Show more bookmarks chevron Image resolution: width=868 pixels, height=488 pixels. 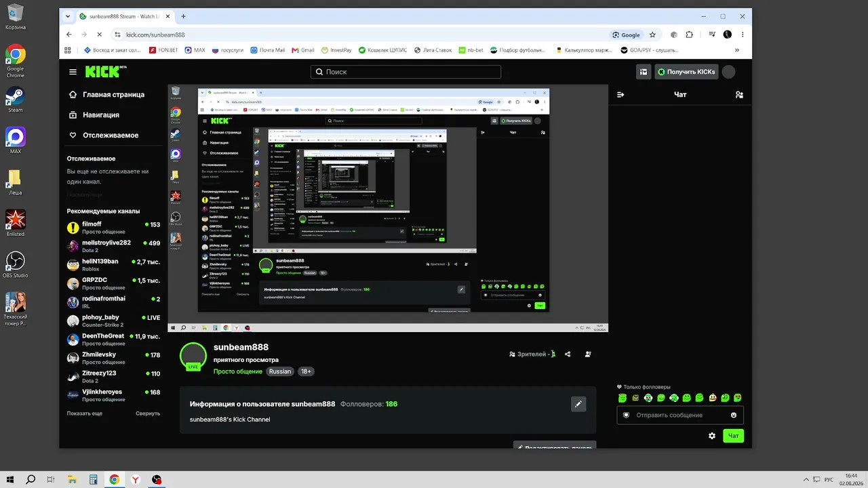(737, 50)
